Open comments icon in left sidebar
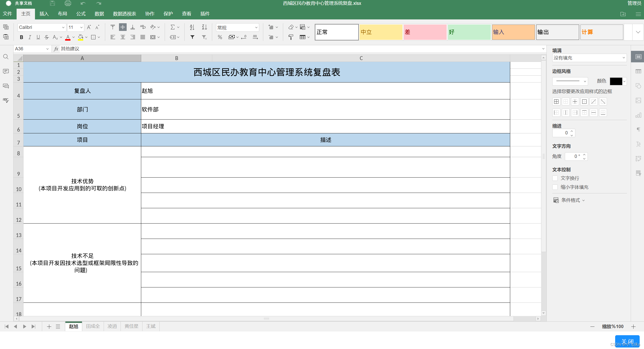The image size is (644, 349). (x=6, y=71)
